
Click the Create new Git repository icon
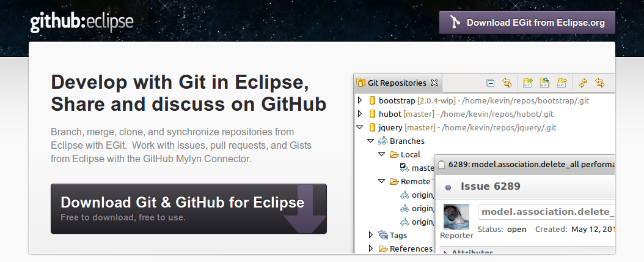coord(562,83)
